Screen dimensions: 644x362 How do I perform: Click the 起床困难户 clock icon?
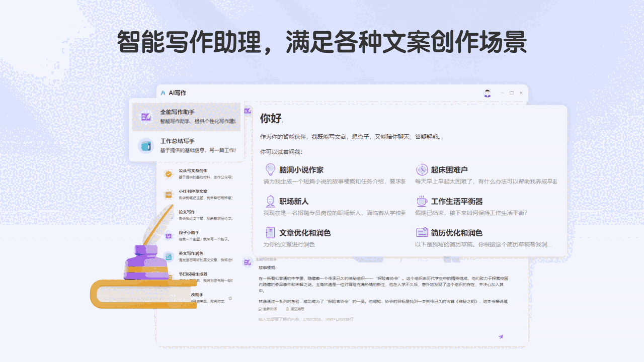click(x=422, y=169)
